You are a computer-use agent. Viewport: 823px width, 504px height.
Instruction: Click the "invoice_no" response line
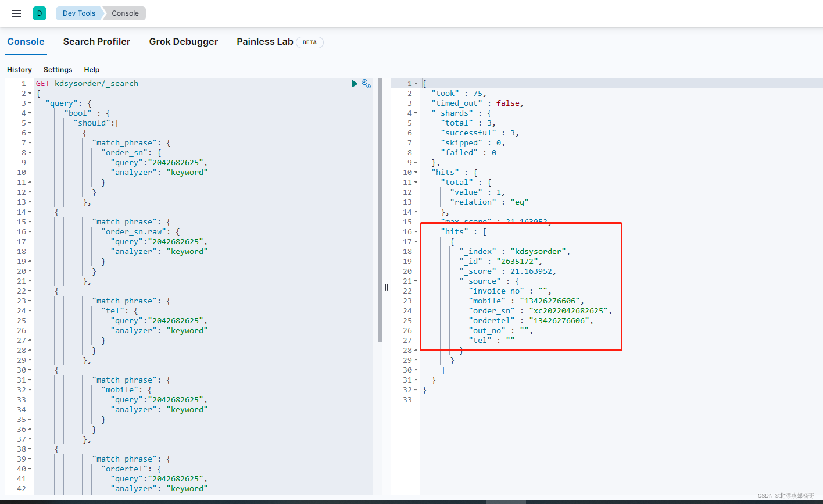pyautogui.click(x=510, y=291)
